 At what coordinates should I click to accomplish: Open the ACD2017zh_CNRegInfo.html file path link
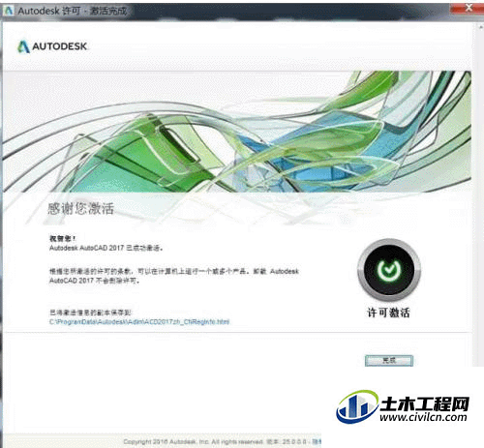tap(139, 321)
